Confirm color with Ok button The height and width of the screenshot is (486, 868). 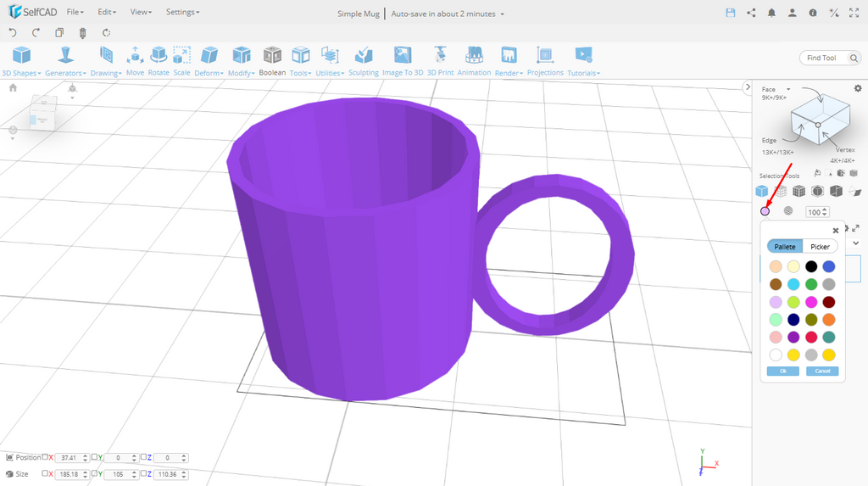pyautogui.click(x=782, y=371)
